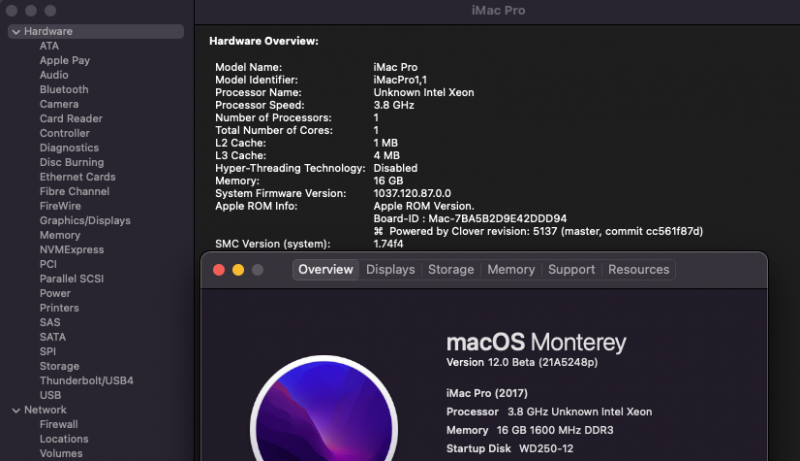Open Bluetooth hardware details
Viewport: 800px width, 461px height.
(64, 89)
